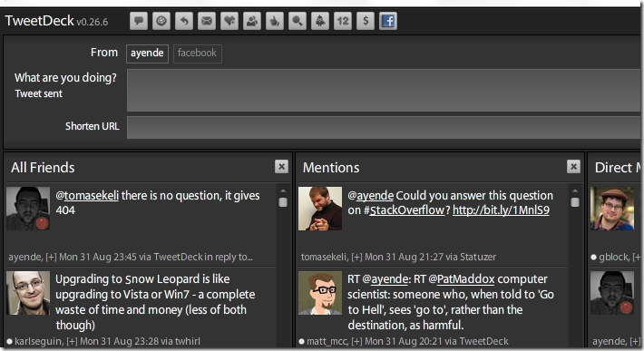Viewport: 644px width, 351px height.
Task: Click the Shorten URL input box
Action: [x=385, y=127]
